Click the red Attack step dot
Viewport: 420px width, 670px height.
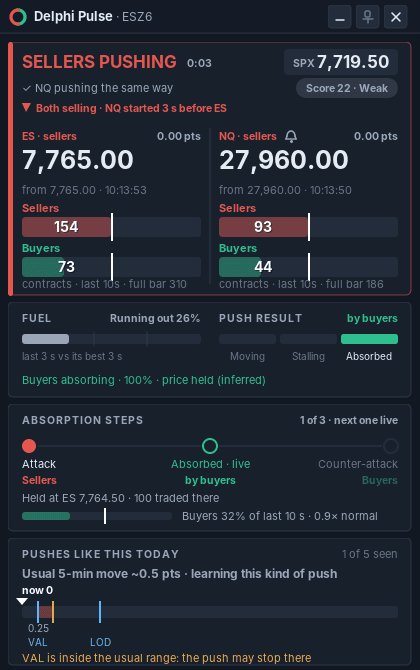(x=29, y=446)
